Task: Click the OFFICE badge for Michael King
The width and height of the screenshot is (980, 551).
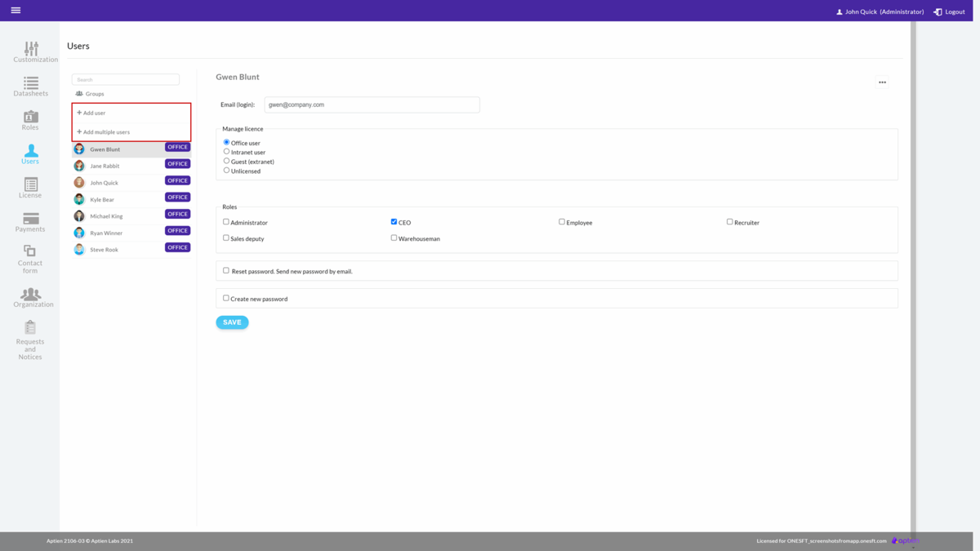Action: [x=177, y=214]
